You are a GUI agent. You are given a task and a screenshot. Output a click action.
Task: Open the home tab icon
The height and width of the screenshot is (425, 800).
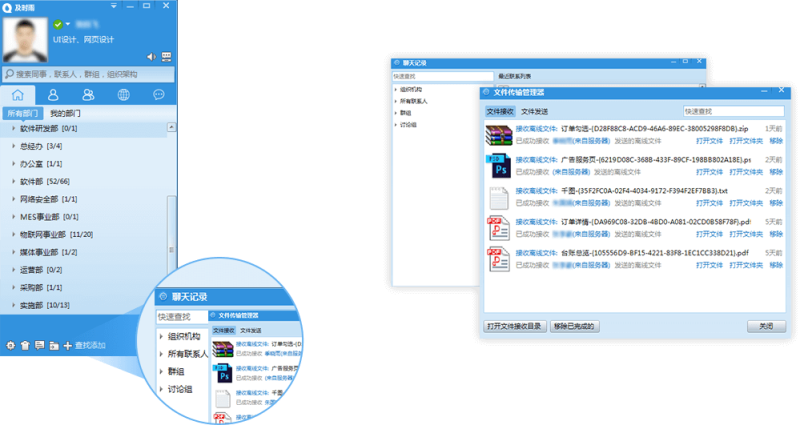tap(18, 95)
